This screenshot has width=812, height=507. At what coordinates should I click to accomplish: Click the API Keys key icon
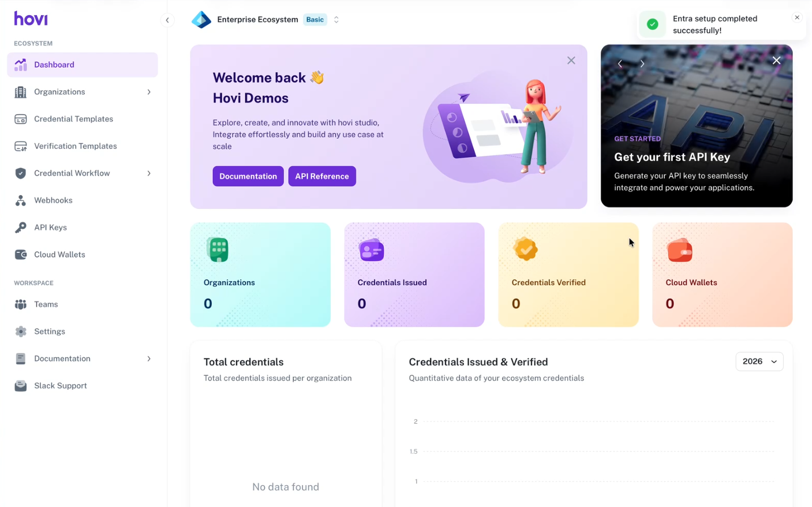pos(21,228)
